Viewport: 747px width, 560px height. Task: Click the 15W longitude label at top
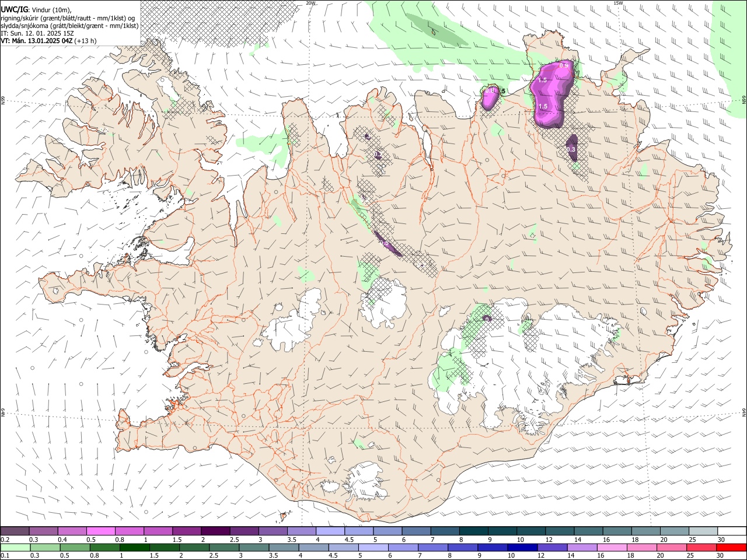(618, 3)
